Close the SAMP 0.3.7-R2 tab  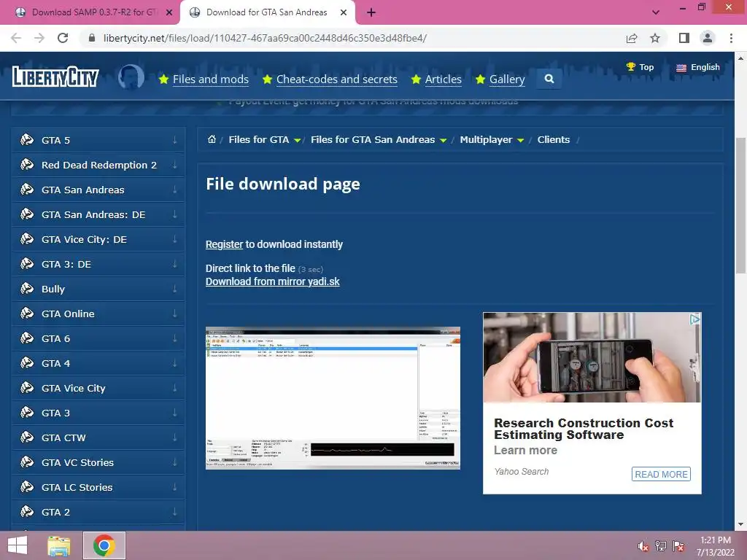click(169, 13)
